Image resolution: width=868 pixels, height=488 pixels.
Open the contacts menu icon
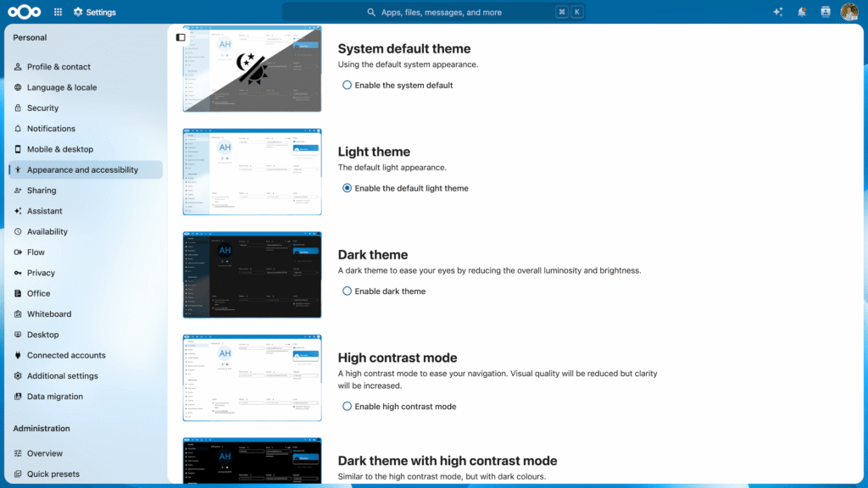pos(826,12)
